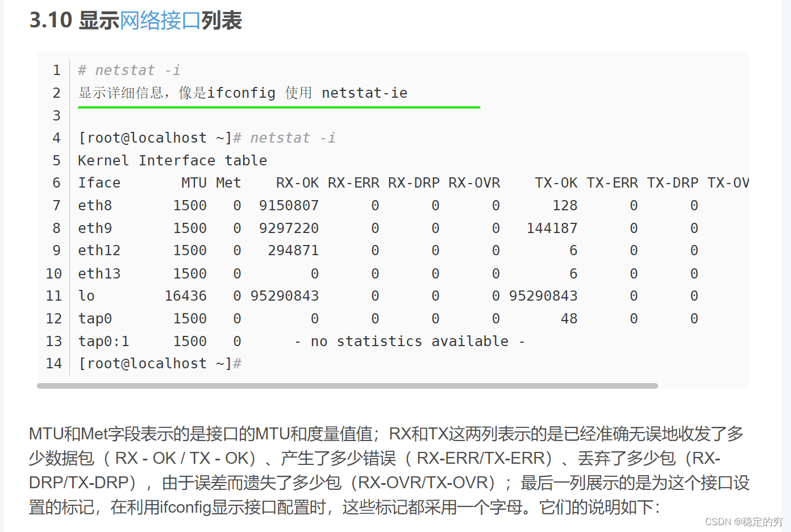
Task: Click '[root@localhost ~]#' prompt on line 14
Action: pyautogui.click(x=160, y=363)
